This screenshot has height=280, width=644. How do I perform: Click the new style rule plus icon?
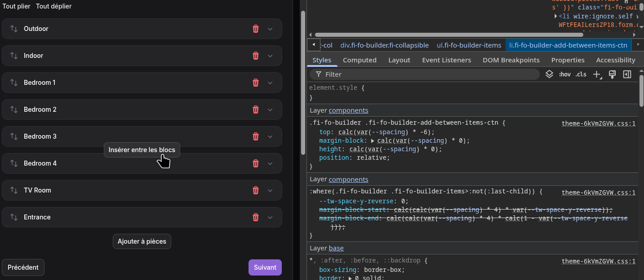pyautogui.click(x=597, y=74)
